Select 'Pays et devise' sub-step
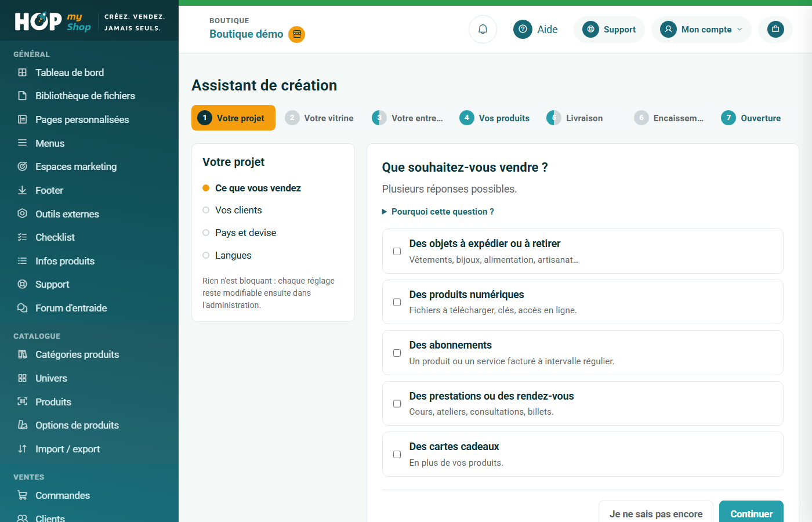Screen dimensions: 812x522 (245, 233)
